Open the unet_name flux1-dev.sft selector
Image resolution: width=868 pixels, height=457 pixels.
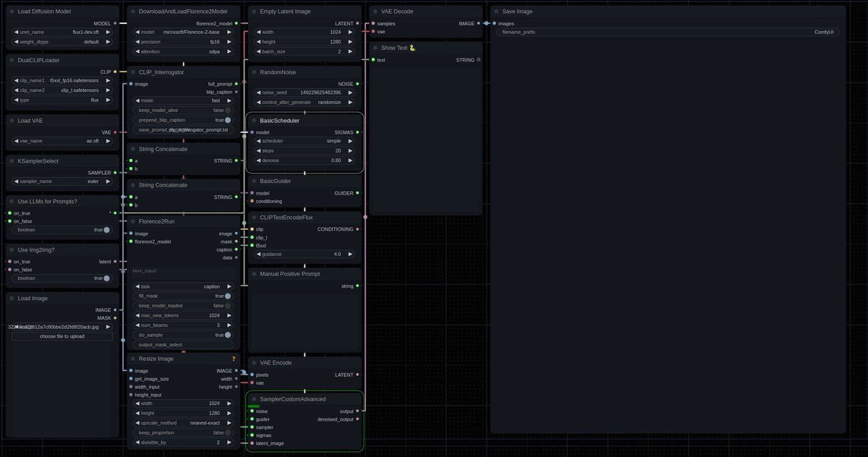[x=62, y=33]
